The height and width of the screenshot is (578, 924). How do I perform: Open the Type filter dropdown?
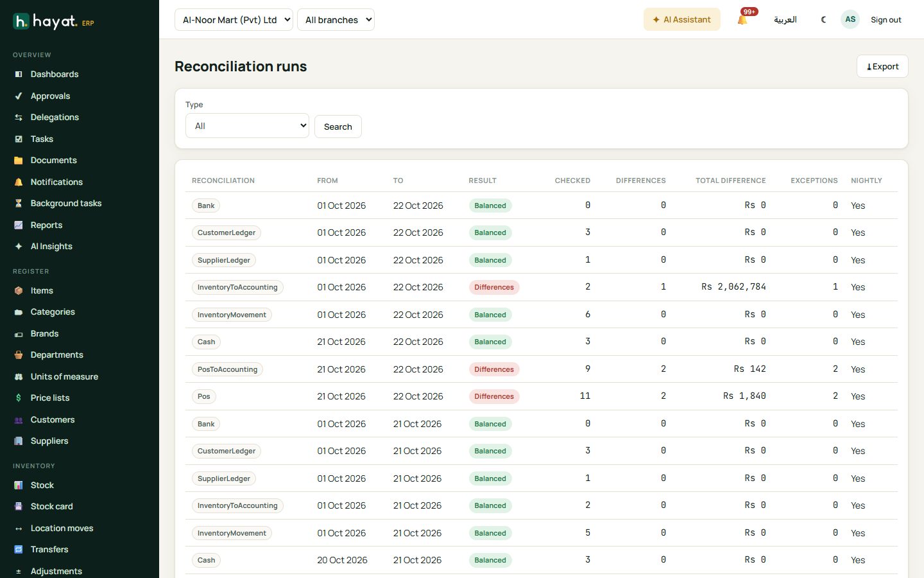[247, 126]
